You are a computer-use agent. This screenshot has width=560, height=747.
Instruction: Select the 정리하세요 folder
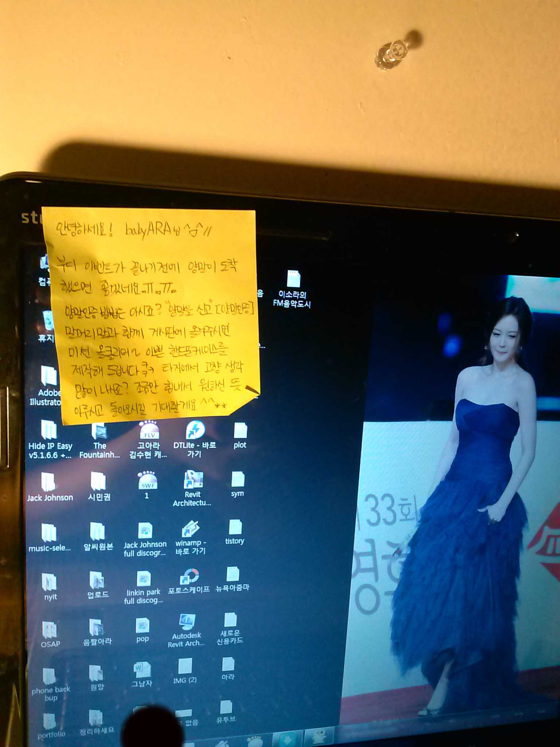tap(96, 723)
